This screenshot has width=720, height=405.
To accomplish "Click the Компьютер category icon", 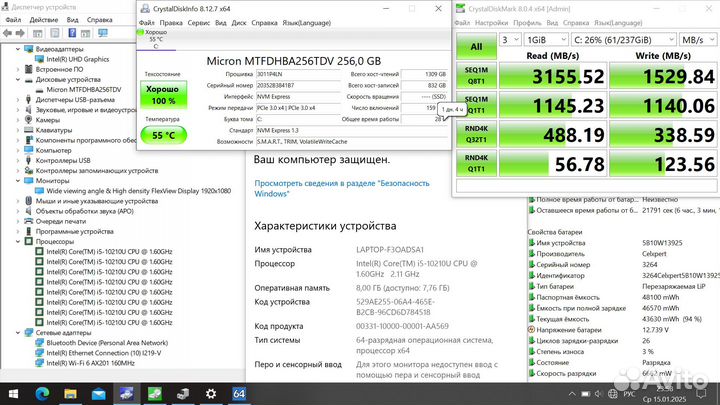I will point(28,150).
